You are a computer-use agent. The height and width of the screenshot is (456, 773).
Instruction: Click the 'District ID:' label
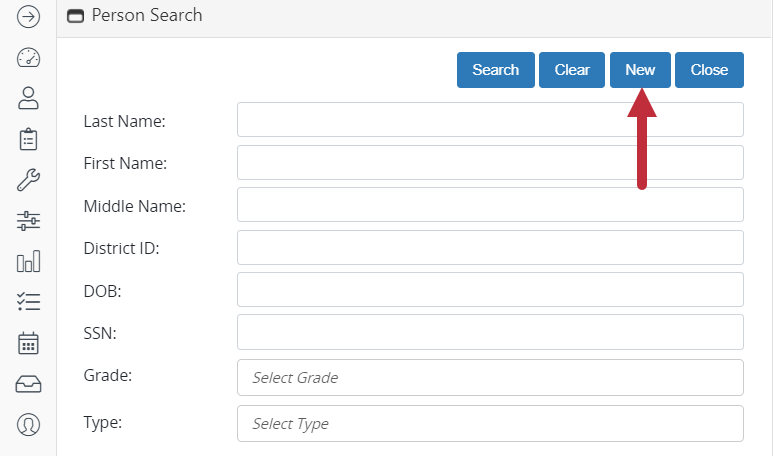click(121, 248)
